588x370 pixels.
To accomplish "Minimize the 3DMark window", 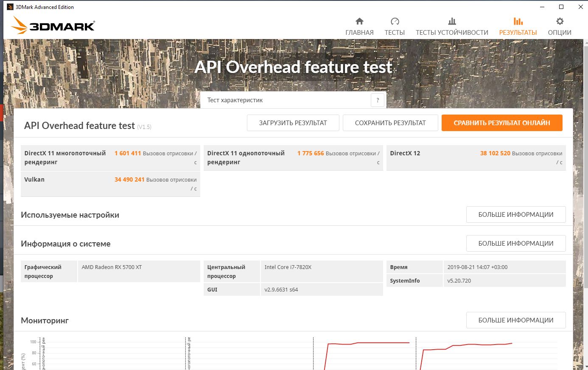I will click(542, 7).
